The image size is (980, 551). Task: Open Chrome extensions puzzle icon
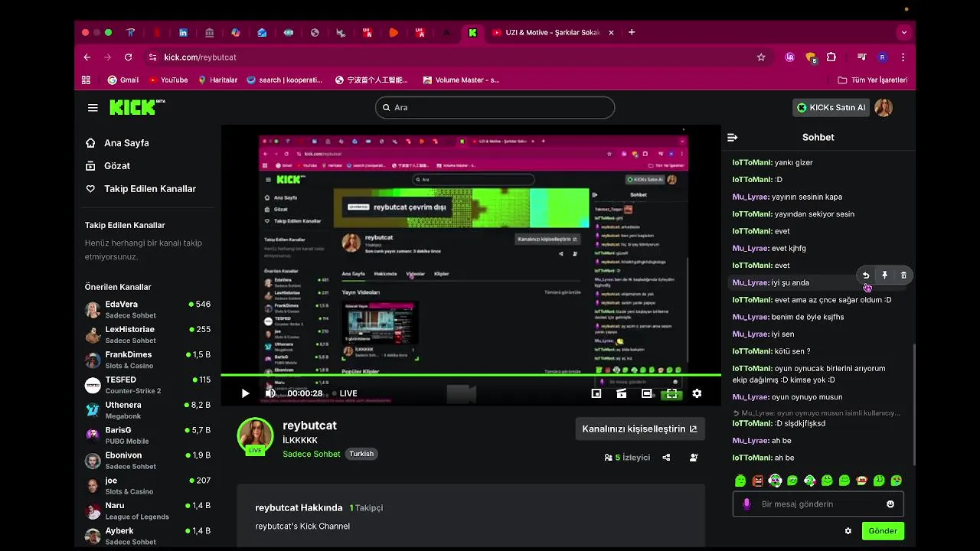coord(831,57)
